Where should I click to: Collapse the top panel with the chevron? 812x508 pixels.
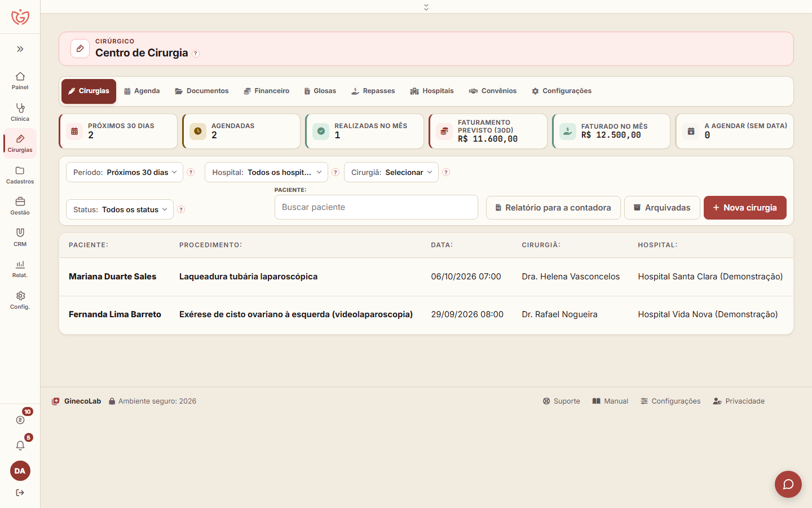[x=426, y=7]
